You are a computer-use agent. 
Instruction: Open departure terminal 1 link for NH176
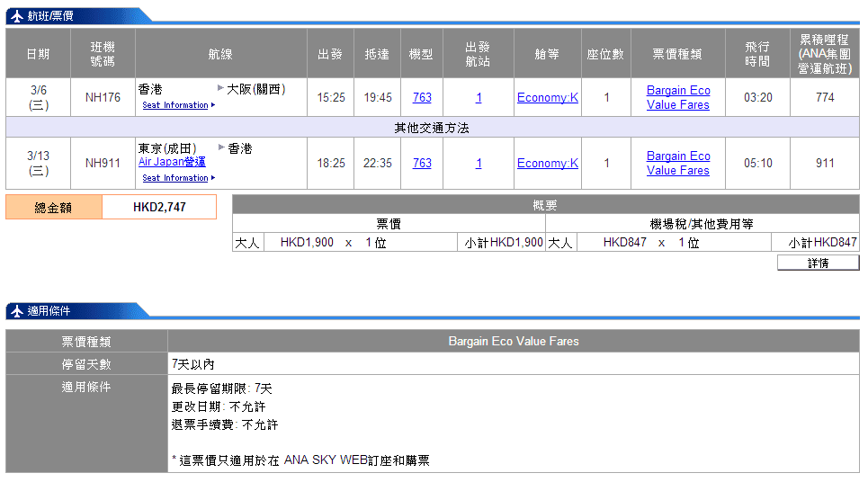click(x=479, y=97)
